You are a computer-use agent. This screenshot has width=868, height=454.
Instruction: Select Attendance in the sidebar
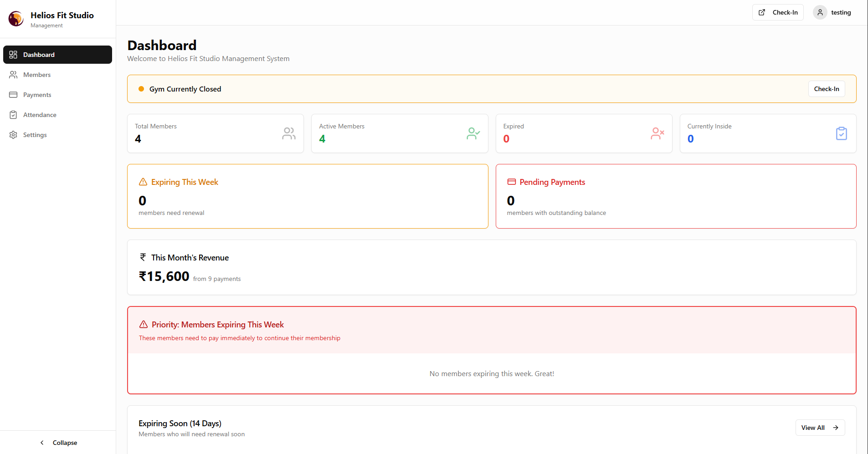40,115
